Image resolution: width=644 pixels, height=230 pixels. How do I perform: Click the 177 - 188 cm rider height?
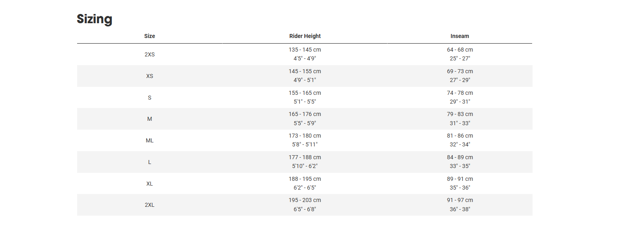tap(305, 157)
